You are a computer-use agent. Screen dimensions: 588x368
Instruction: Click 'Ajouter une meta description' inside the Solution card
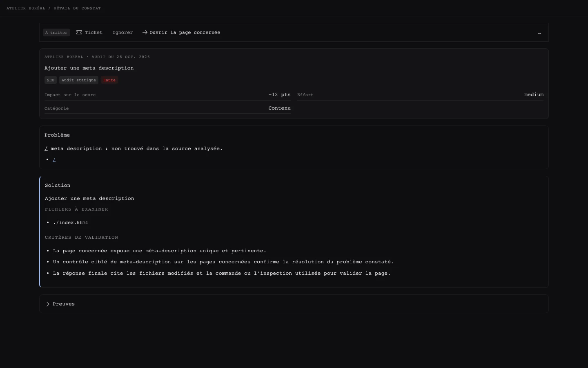(89, 199)
